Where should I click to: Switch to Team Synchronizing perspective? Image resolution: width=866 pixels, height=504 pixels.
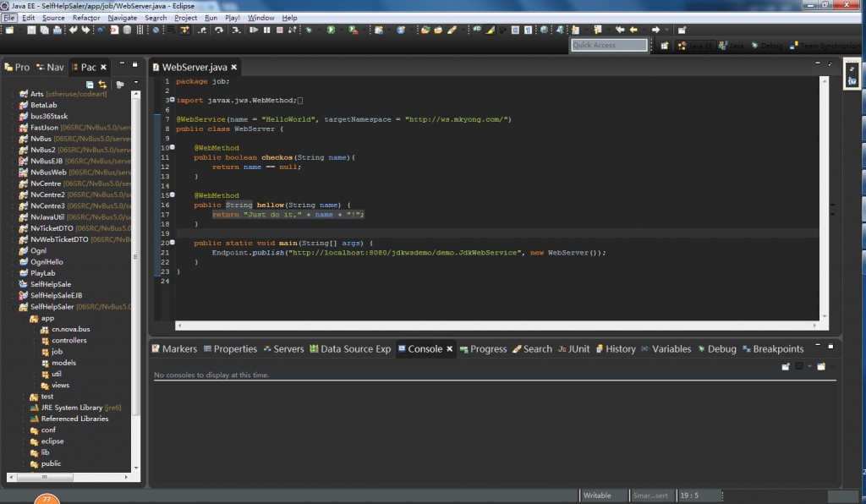[x=824, y=46]
